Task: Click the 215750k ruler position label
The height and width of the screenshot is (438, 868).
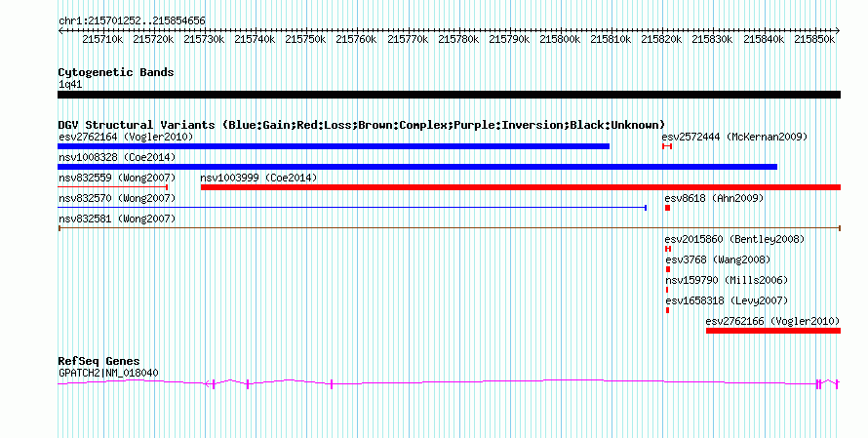Action: tap(305, 39)
